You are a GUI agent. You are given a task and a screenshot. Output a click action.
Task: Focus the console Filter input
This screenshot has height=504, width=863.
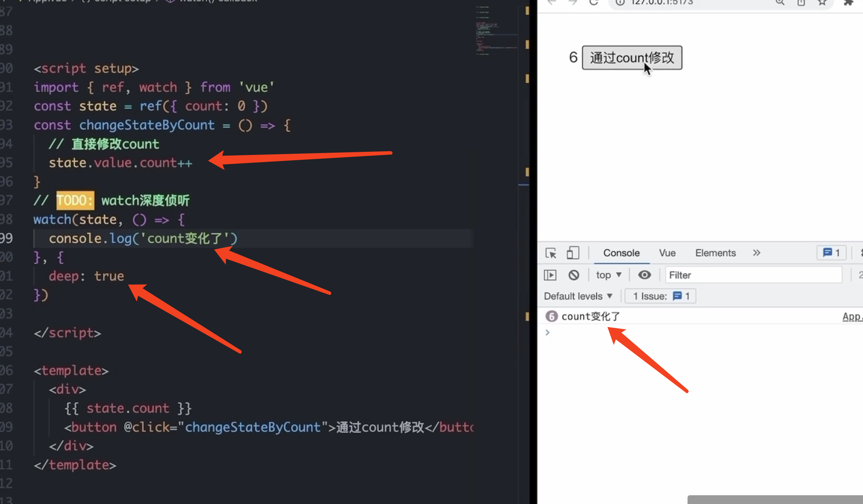click(753, 275)
